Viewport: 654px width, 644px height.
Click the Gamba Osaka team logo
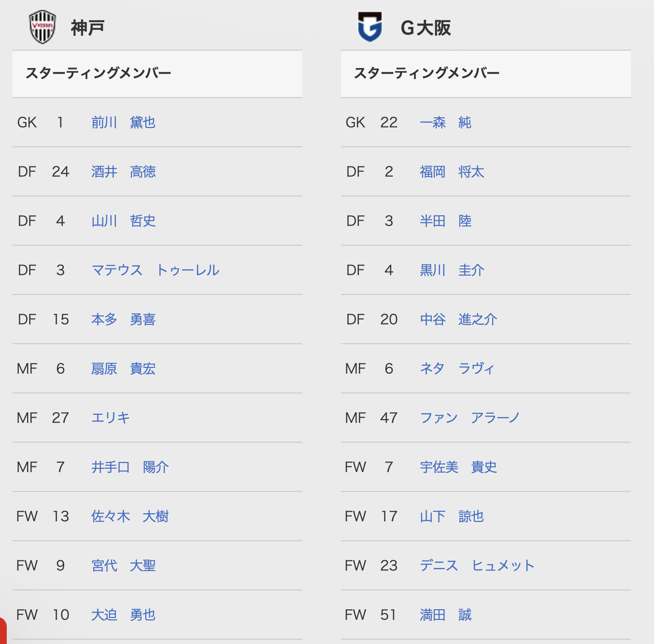(370, 27)
